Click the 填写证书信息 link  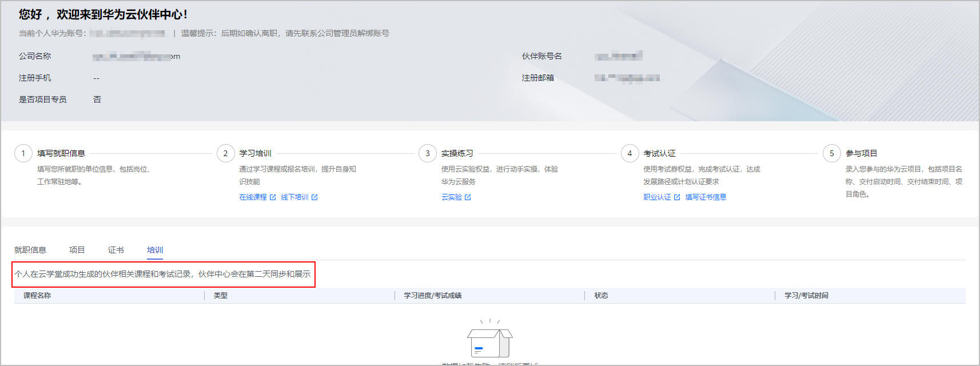(x=706, y=197)
